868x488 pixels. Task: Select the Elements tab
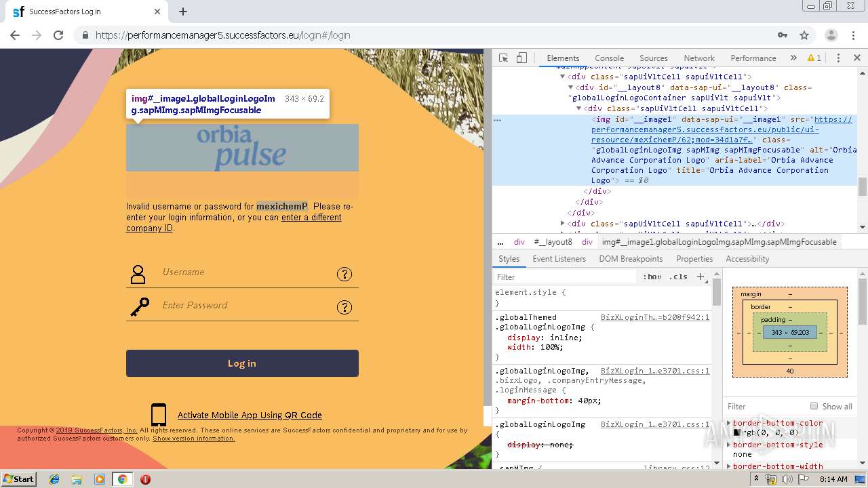[x=563, y=58]
